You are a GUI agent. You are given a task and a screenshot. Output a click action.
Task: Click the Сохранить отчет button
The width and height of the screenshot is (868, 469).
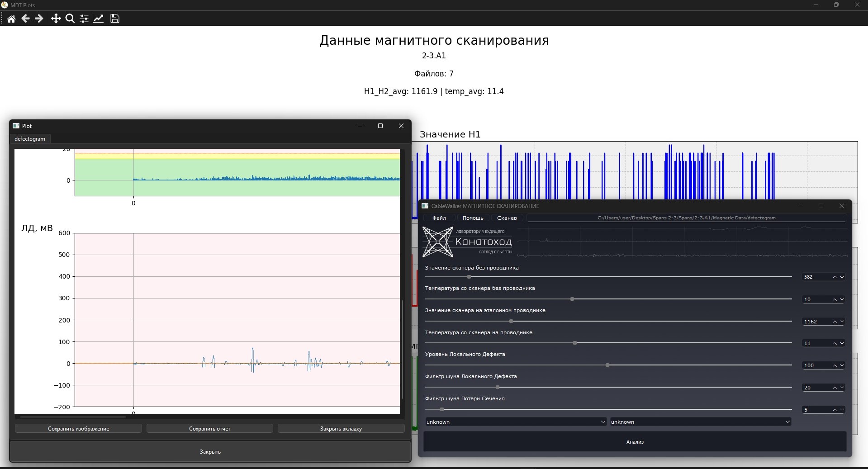point(210,429)
